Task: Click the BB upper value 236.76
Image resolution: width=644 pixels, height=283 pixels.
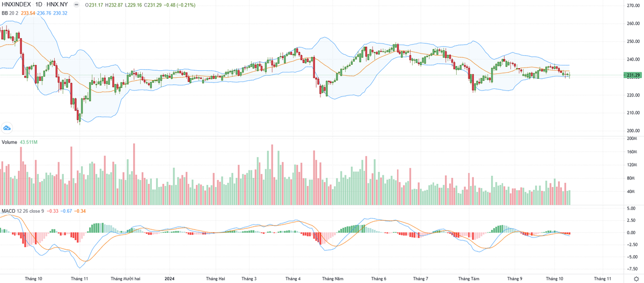Action: coord(45,13)
